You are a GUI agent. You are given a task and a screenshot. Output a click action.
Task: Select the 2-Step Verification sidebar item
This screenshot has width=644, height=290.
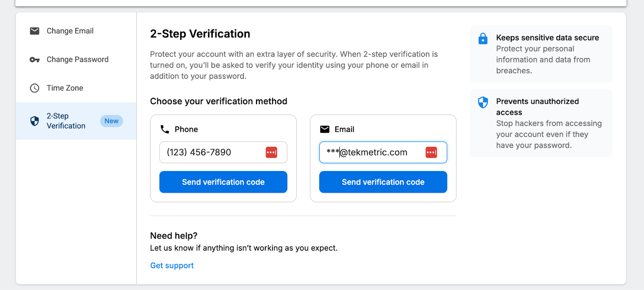click(66, 121)
